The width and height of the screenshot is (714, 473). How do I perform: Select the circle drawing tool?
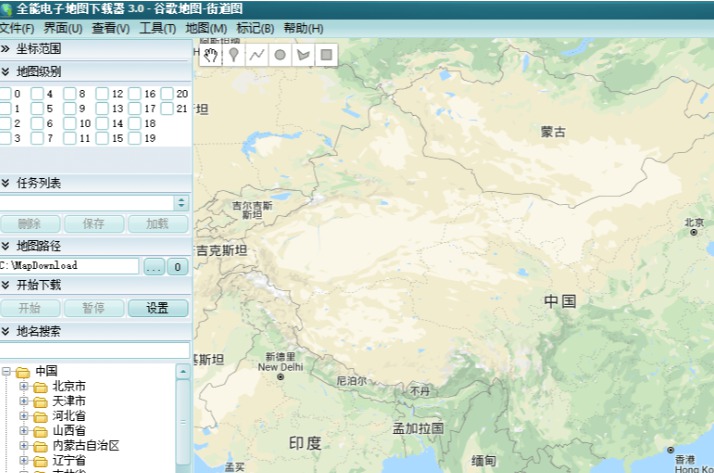[280, 55]
